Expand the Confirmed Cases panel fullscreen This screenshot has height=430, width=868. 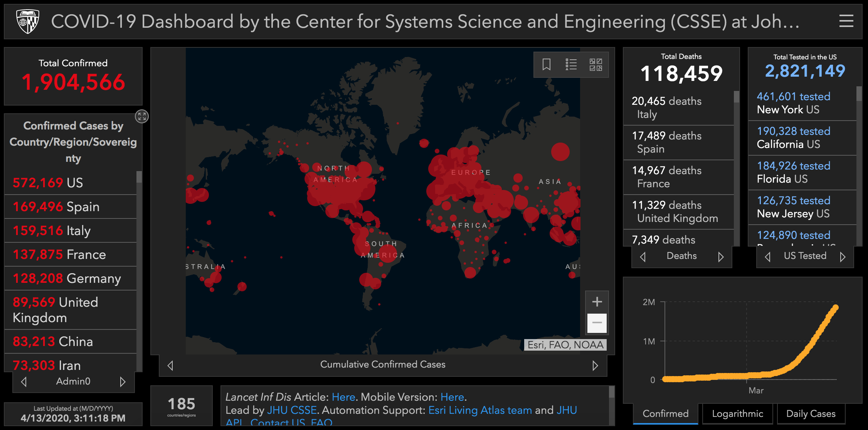pyautogui.click(x=142, y=116)
